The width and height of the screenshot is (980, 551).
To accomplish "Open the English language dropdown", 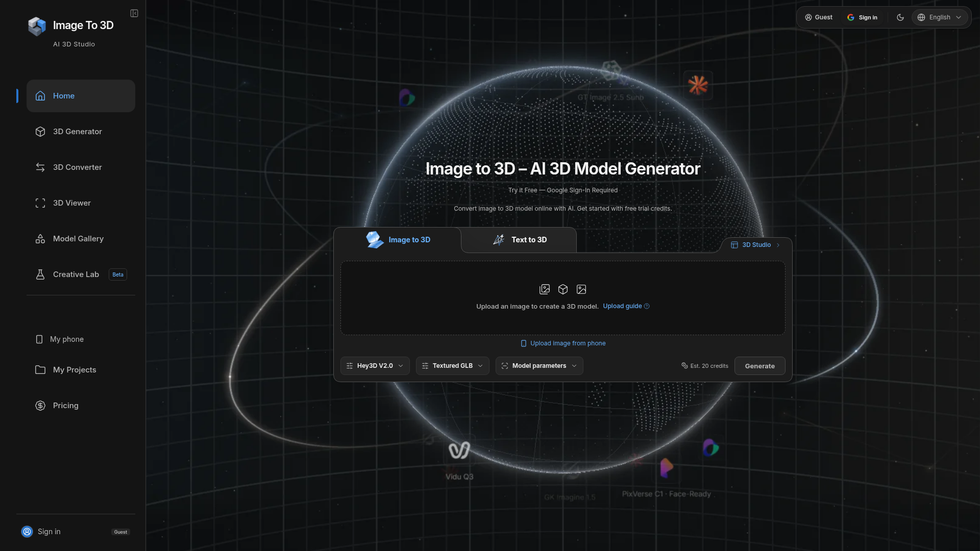I will [x=940, y=17].
